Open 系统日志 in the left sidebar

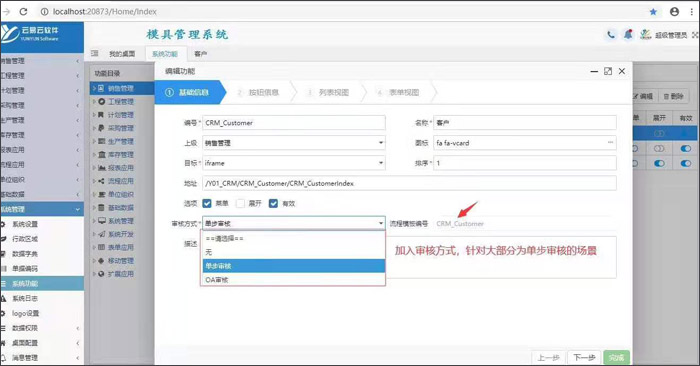click(25, 298)
